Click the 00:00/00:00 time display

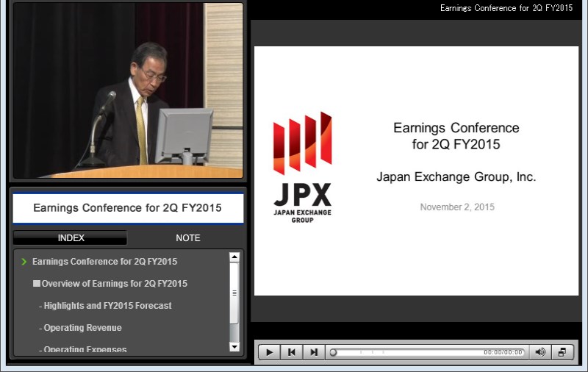503,352
